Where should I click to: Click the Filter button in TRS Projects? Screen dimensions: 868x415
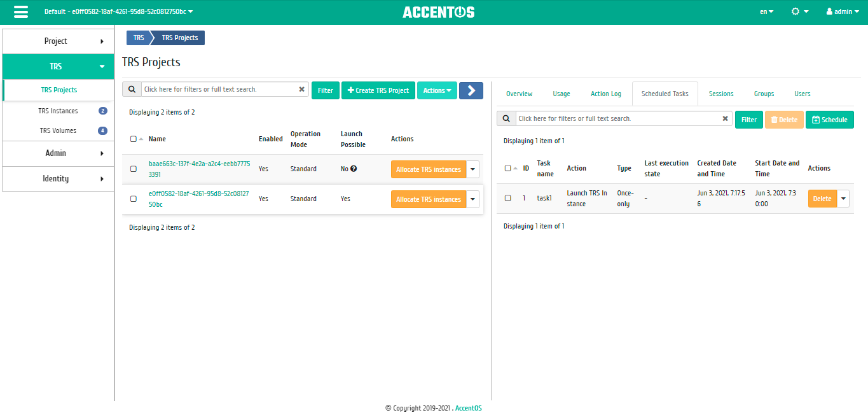click(x=326, y=90)
